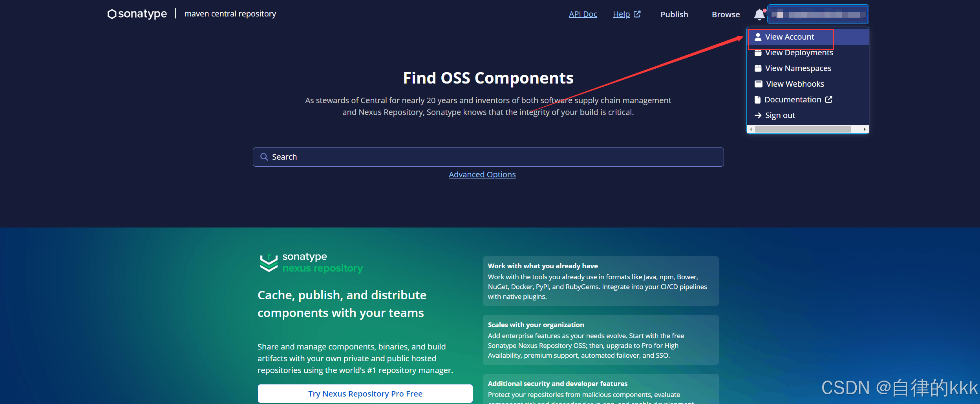Viewport: 980px width, 404px height.
Task: Click Try Nexus Repository Pro Free
Action: click(365, 393)
